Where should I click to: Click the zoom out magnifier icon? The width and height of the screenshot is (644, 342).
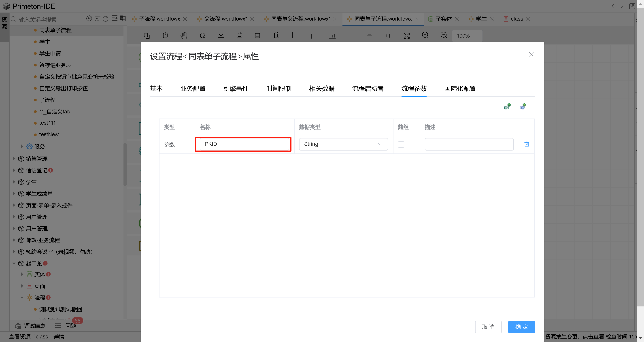tap(444, 35)
